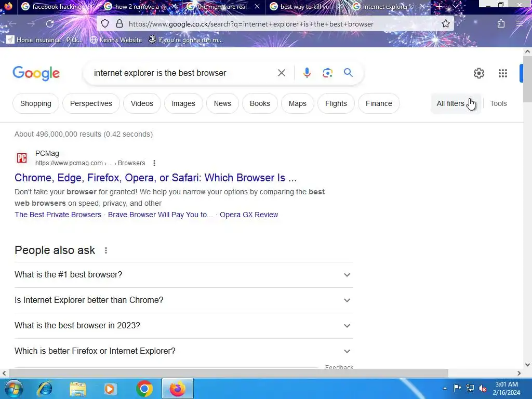532x399 pixels.
Task: Open the network tray icon
Action: click(x=470, y=388)
